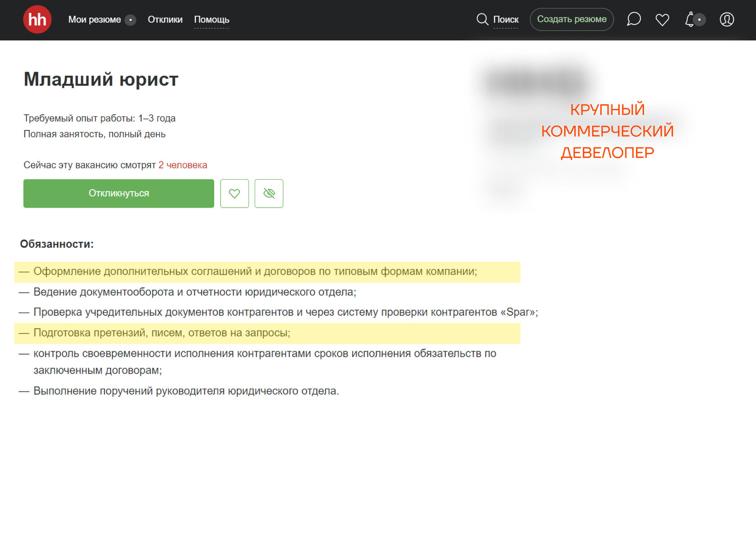Screen dimensions: 756x540
Task: Open the Помощь menu
Action: coord(211,19)
